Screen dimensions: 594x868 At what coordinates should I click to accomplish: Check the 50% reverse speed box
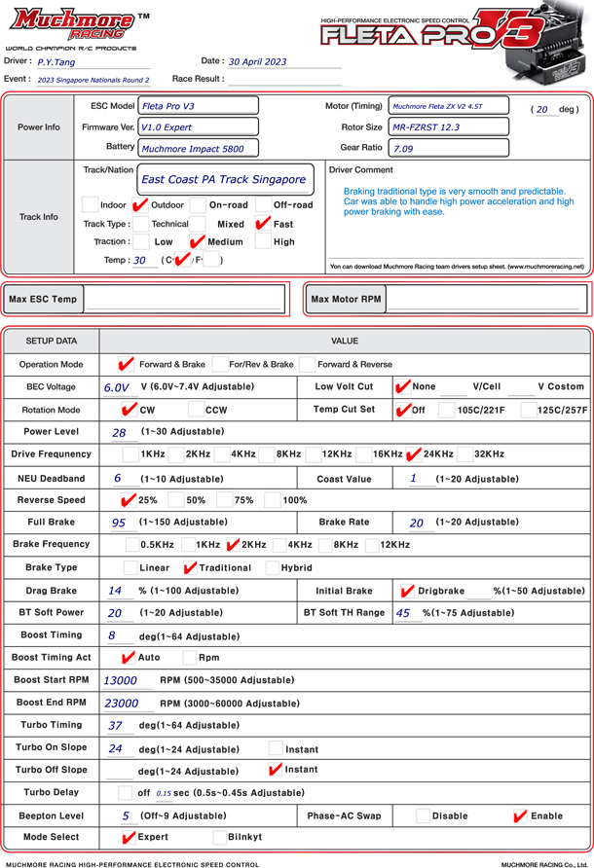pyautogui.click(x=176, y=500)
